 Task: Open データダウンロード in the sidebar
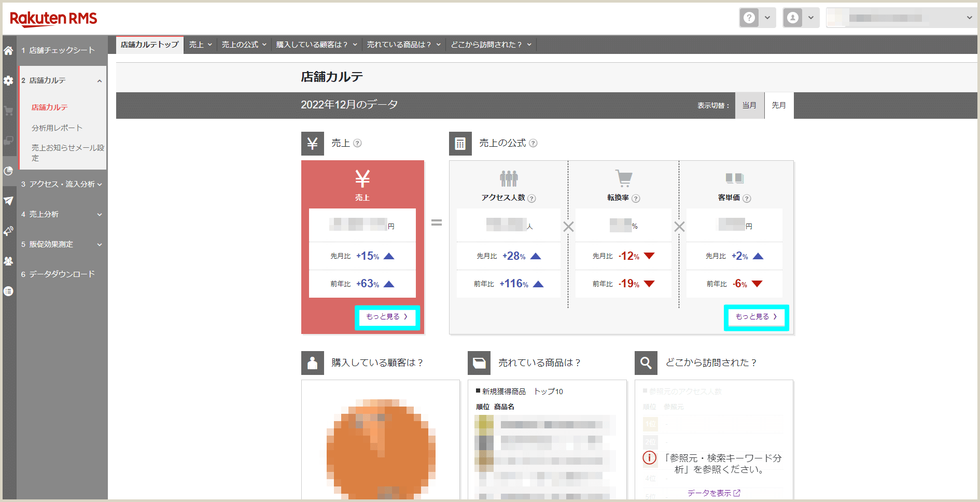coord(62,274)
